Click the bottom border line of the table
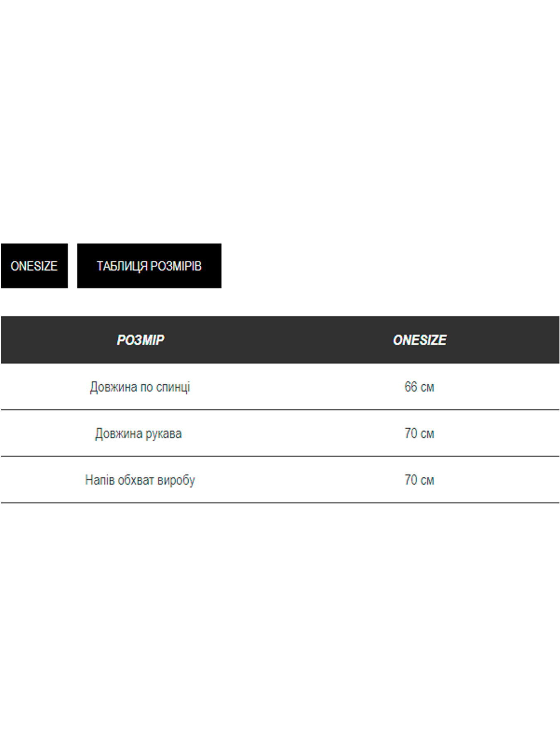Screen dimensions: 560x747 (x=280, y=503)
